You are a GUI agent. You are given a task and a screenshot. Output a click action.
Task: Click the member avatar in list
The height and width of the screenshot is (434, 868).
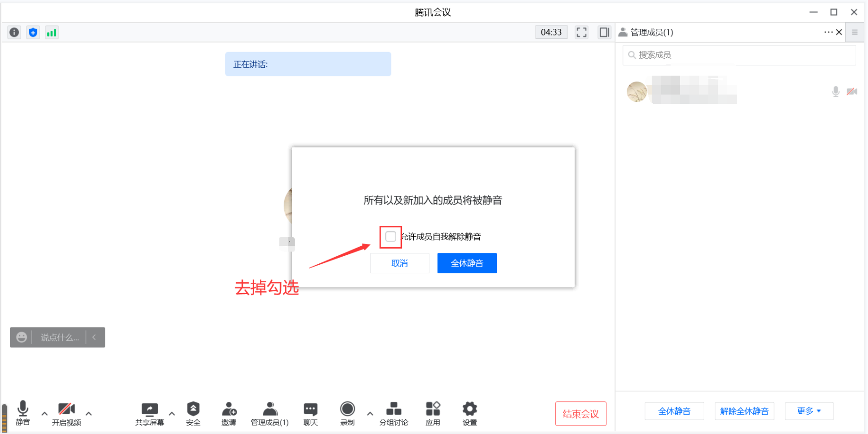[637, 91]
